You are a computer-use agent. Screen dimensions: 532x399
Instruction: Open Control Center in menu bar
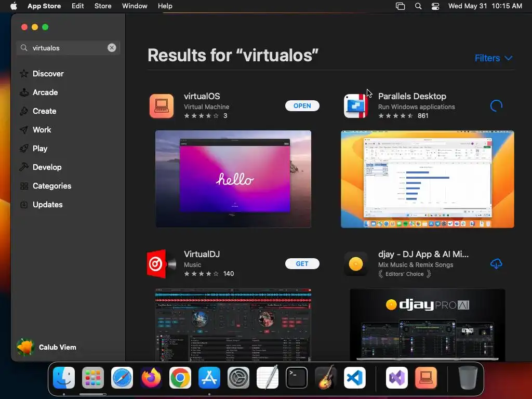[x=435, y=6]
